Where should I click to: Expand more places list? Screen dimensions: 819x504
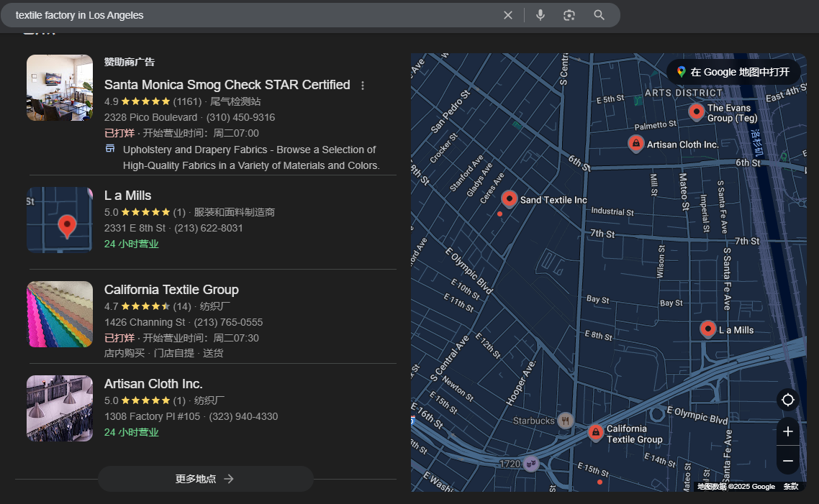coord(205,479)
